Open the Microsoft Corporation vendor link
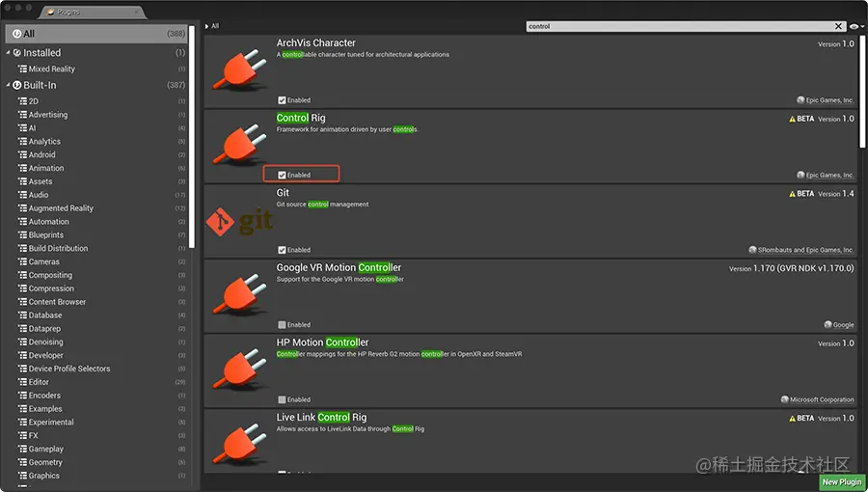Image resolution: width=868 pixels, height=492 pixels. [822, 399]
